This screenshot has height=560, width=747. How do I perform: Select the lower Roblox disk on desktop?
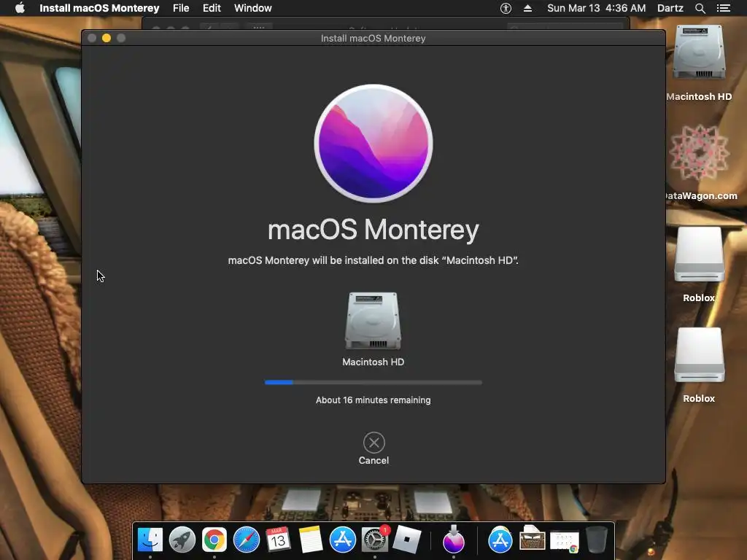[x=699, y=355]
